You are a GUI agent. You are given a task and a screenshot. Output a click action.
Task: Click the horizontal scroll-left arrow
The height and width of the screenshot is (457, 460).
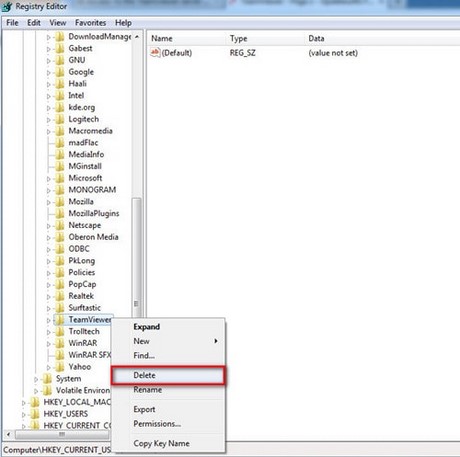point(9,434)
